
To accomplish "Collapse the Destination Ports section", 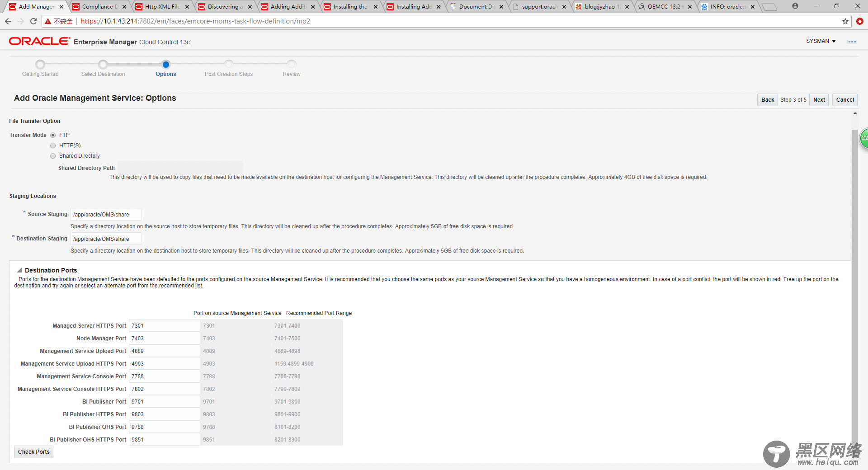I will tap(19, 270).
